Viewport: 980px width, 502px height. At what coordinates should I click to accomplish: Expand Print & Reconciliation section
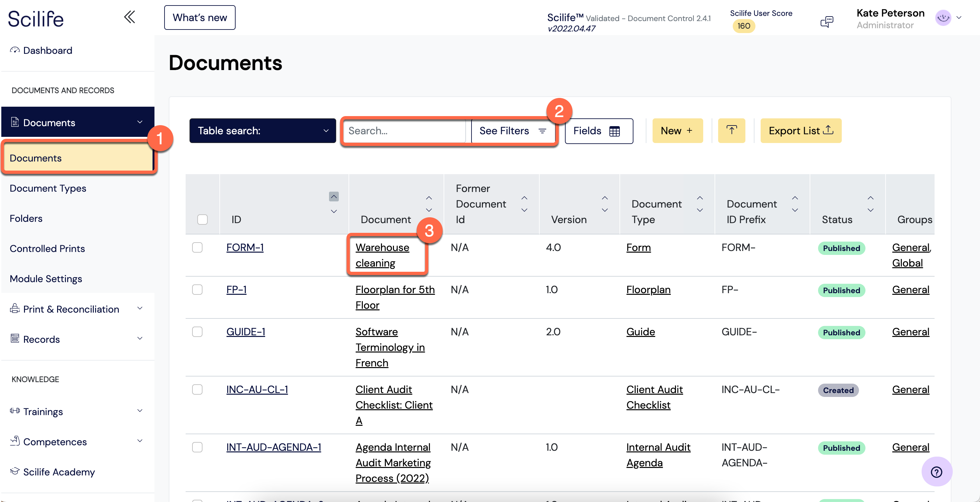pyautogui.click(x=140, y=308)
